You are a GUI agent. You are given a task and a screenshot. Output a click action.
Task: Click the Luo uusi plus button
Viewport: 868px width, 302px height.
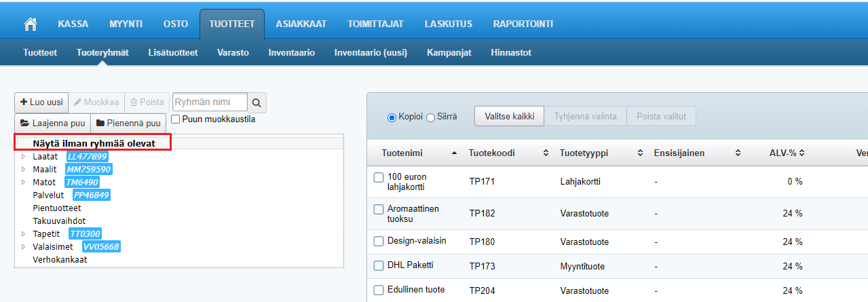coord(41,102)
